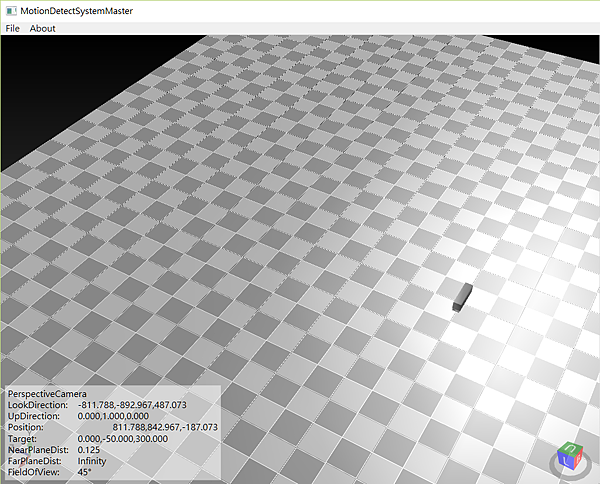Click FieldOfView value 45°
This screenshot has height=484, width=600.
point(85,472)
